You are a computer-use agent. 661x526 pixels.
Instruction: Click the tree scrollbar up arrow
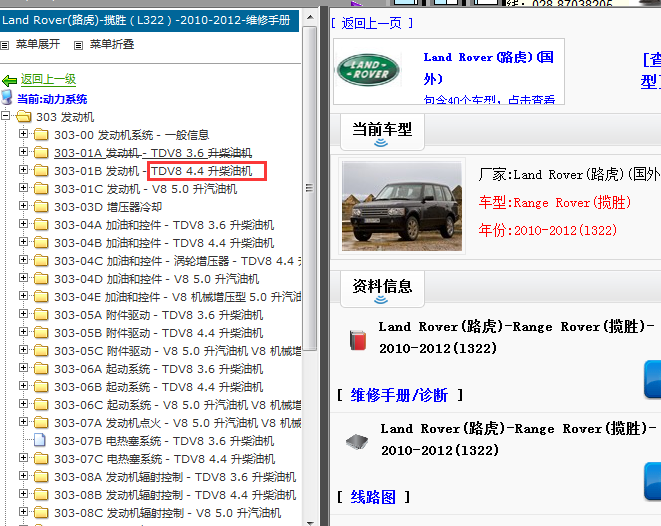pos(310,18)
